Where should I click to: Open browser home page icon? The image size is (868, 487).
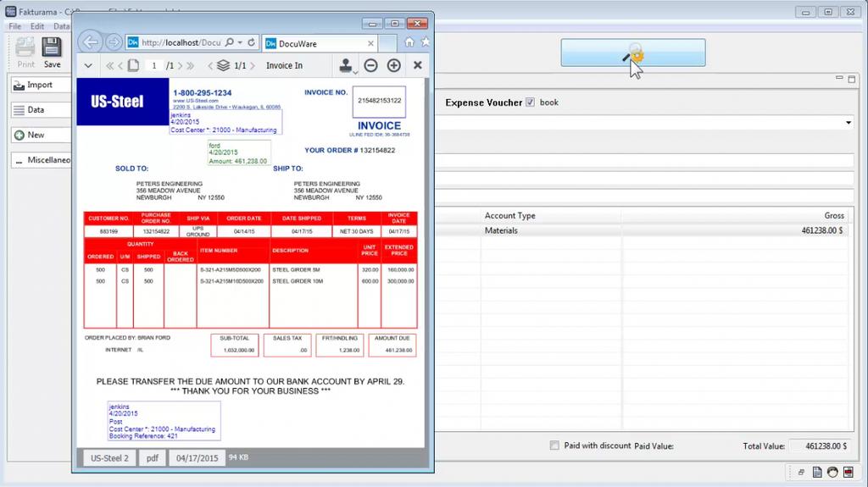point(409,42)
